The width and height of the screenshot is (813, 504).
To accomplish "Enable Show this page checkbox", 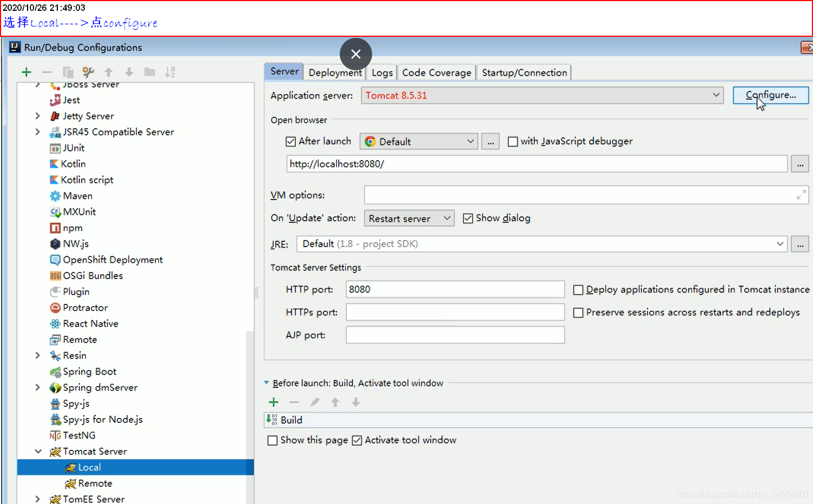I will pyautogui.click(x=273, y=441).
